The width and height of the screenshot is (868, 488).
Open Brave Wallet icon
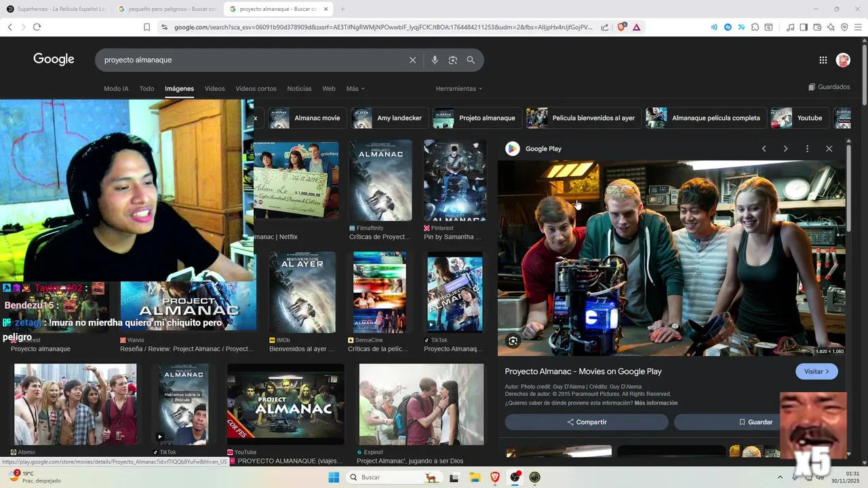817,27
